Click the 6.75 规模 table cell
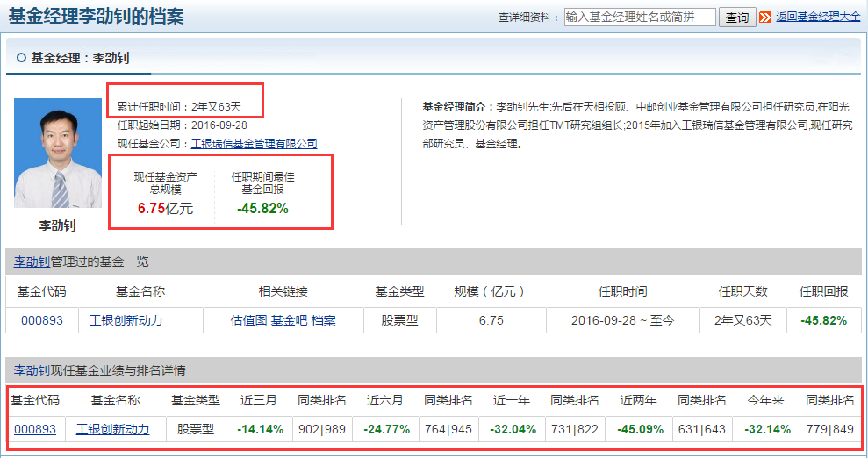This screenshot has width=868, height=458. tap(491, 320)
